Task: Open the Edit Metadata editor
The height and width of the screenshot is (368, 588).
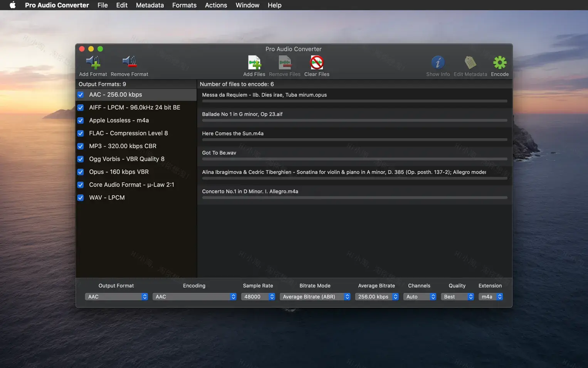Action: click(x=470, y=62)
